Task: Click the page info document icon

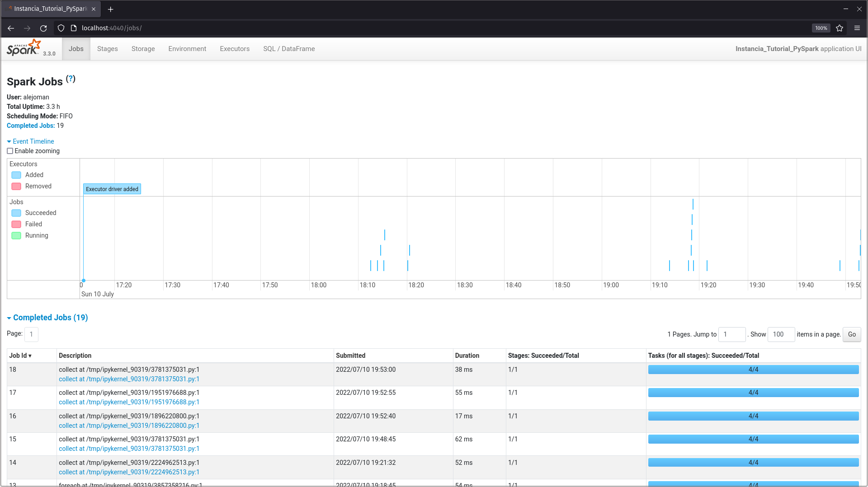Action: (x=74, y=28)
